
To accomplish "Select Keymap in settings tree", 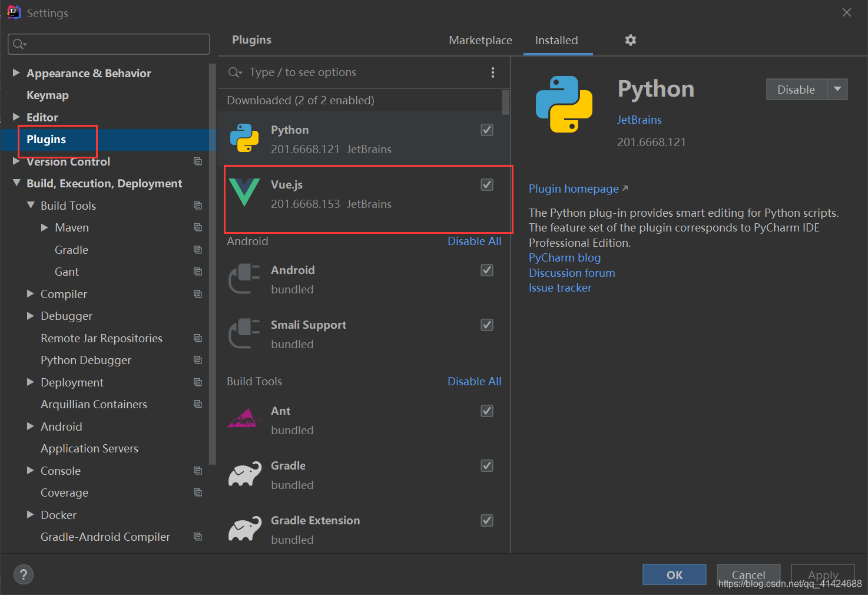I will 48,95.
